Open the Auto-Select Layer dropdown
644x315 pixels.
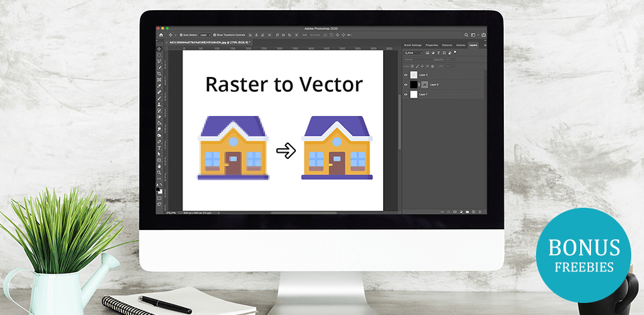coord(205,35)
